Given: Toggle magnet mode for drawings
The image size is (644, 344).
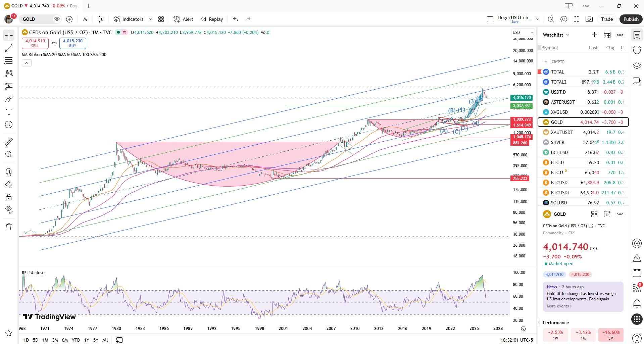Looking at the screenshot, I should [x=9, y=172].
